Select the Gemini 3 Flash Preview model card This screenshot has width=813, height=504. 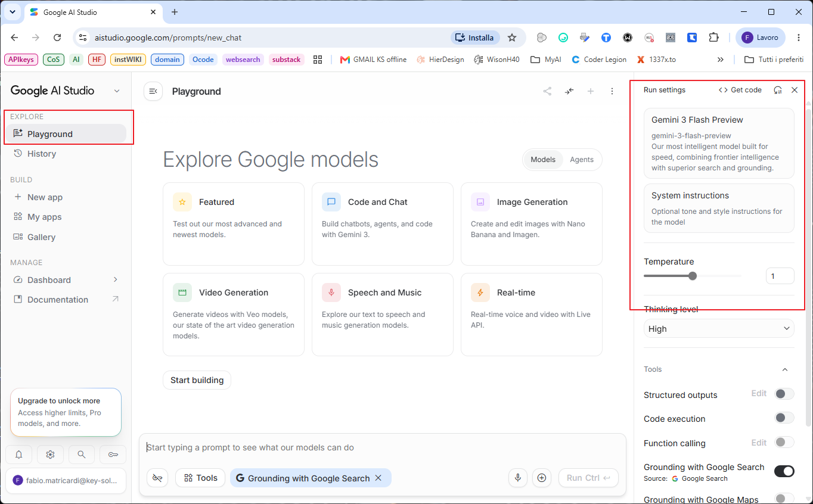[719, 143]
